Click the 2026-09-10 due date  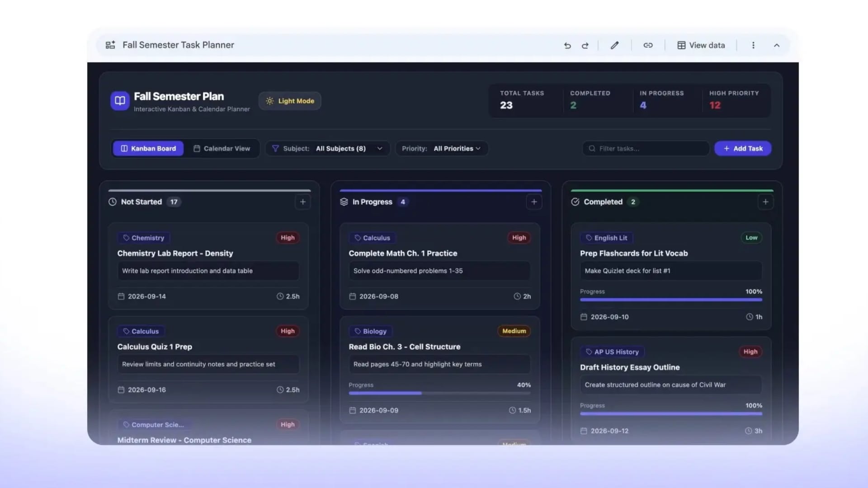click(604, 317)
